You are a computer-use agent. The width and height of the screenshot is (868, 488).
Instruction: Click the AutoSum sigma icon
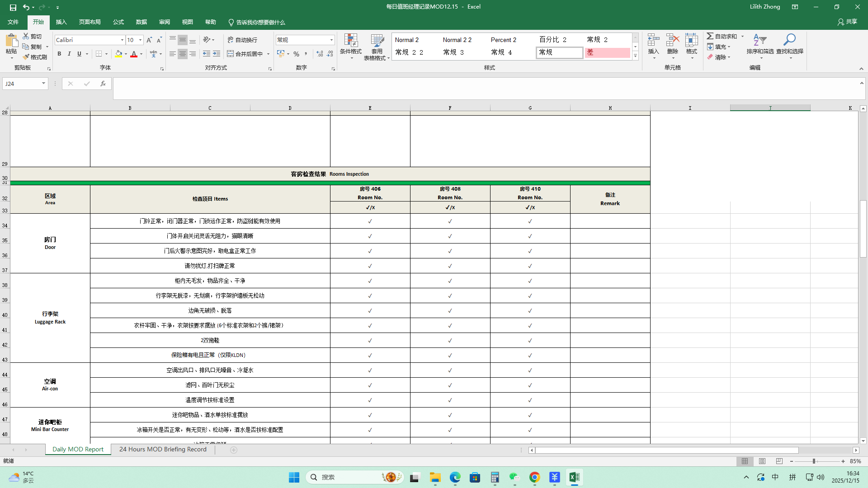click(x=710, y=36)
